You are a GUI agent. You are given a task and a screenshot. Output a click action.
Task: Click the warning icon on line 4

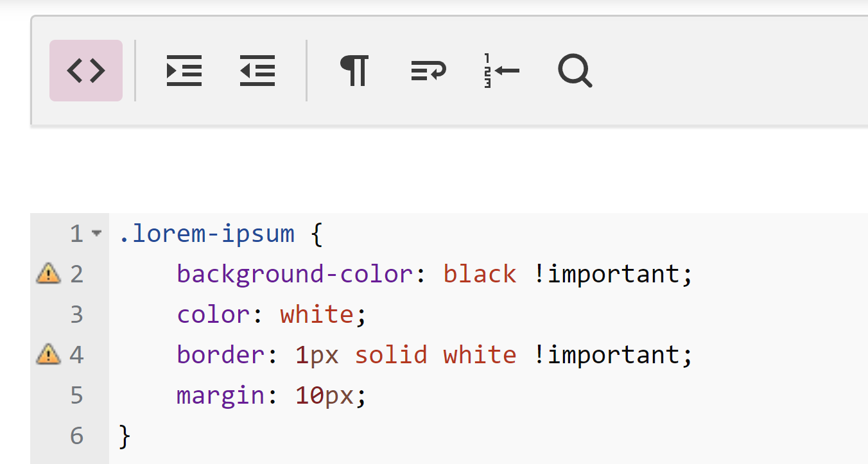[48, 354]
